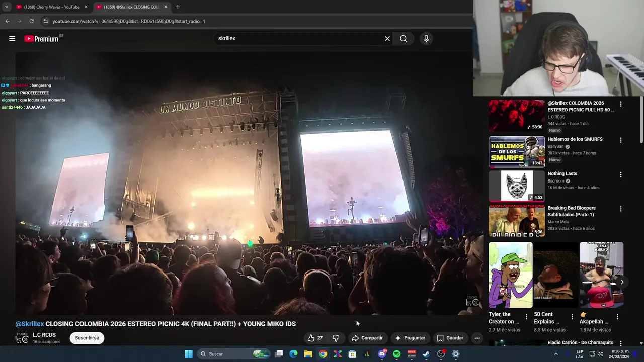
Task: Go to the YouTube Premium home logo
Action: pos(42,39)
